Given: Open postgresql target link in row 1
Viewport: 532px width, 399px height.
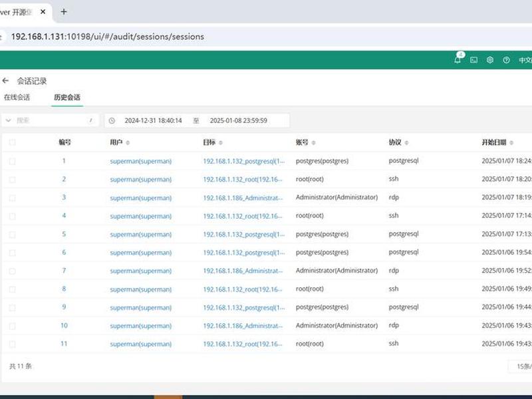Looking at the screenshot, I should click(244, 161).
